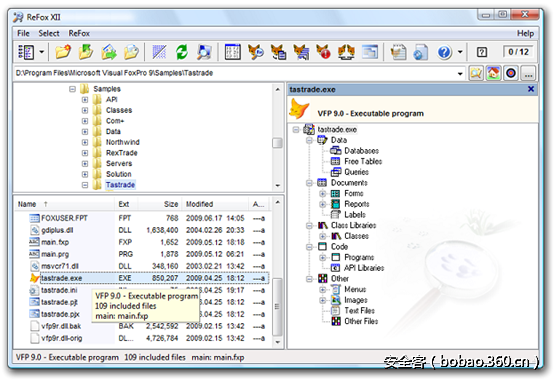554x380 pixels.
Task: Select Free Tables in project tree
Action: [363, 162]
